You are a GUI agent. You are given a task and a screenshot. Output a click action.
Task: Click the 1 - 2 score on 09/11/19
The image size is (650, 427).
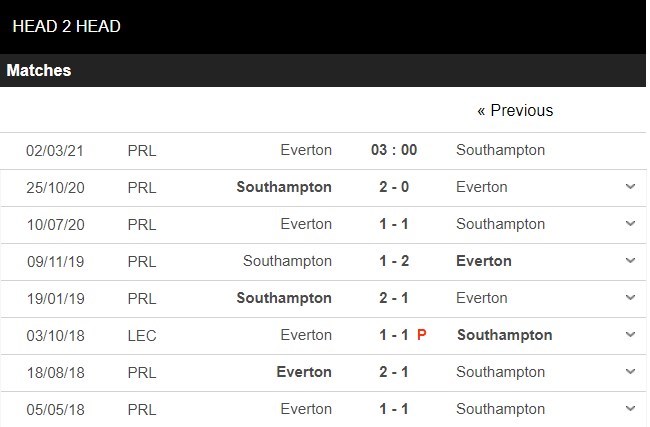click(x=394, y=261)
